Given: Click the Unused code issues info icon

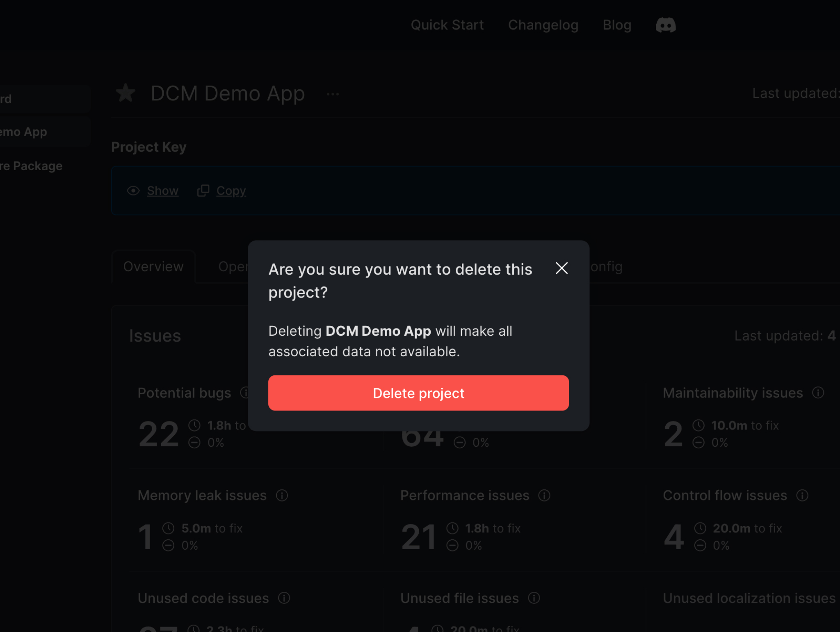Looking at the screenshot, I should point(284,598).
